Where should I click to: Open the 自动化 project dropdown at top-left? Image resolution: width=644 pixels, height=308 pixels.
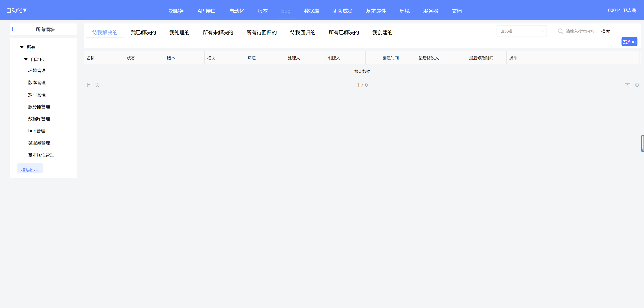16,11
